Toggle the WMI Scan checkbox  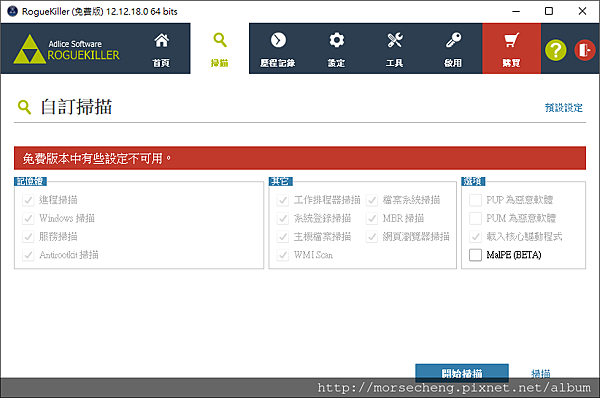click(x=283, y=255)
